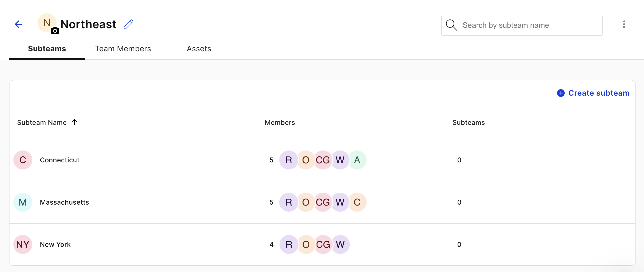Select member O in New York row
This screenshot has width=644, height=272.
pos(306,244)
